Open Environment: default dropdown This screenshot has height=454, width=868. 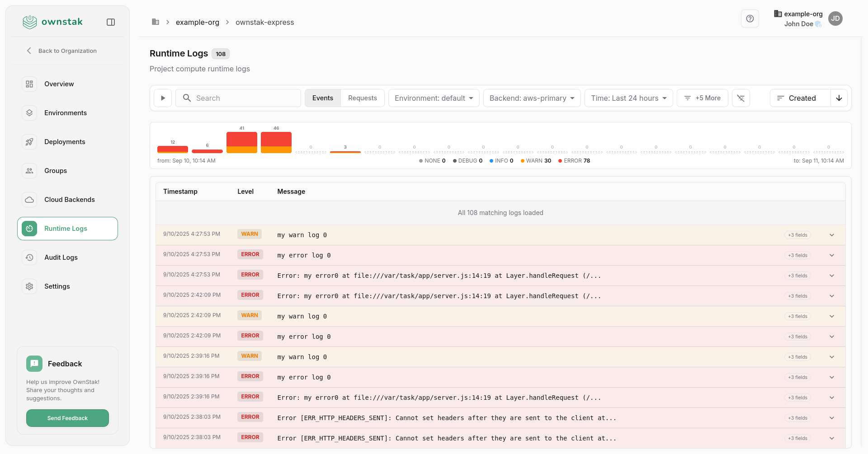pos(434,98)
